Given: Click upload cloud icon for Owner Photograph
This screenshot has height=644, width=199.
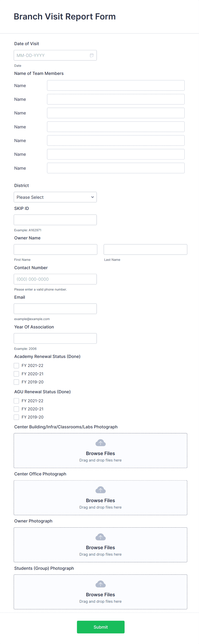Looking at the screenshot, I should (x=101, y=537).
